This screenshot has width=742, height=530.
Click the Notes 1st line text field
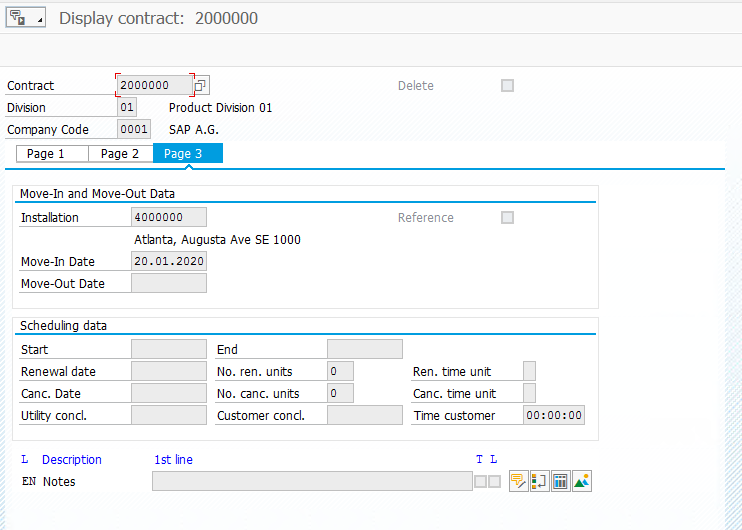click(312, 481)
